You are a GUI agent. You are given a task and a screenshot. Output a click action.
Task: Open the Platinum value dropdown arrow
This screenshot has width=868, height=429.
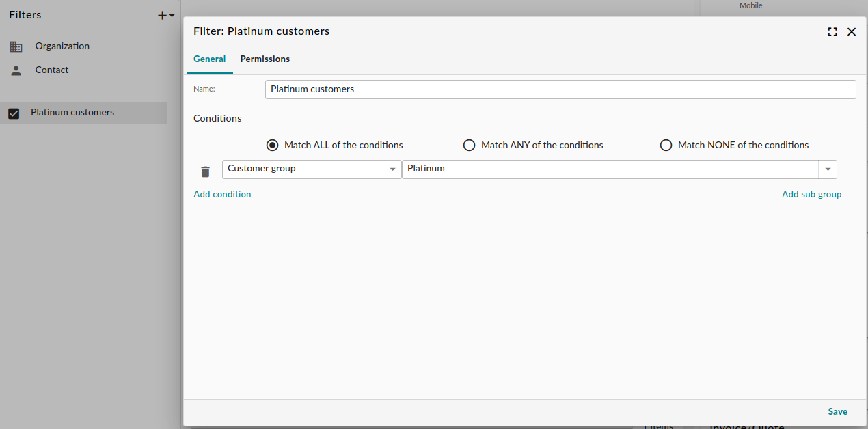(828, 169)
